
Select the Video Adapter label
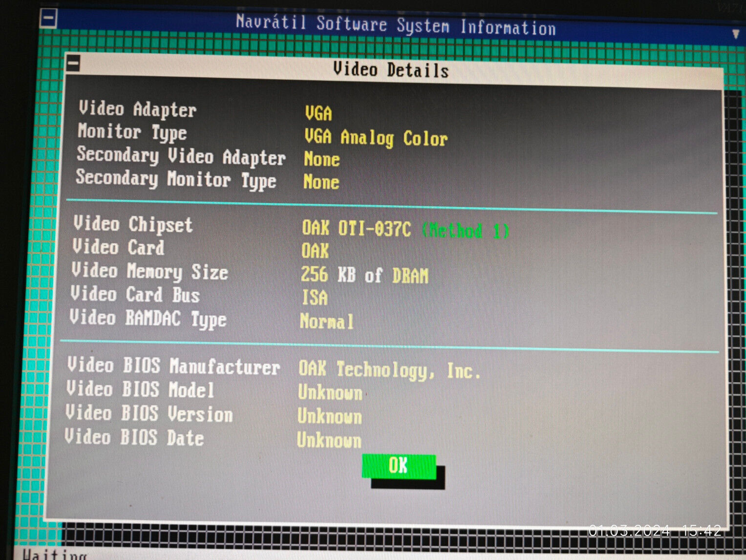click(138, 109)
